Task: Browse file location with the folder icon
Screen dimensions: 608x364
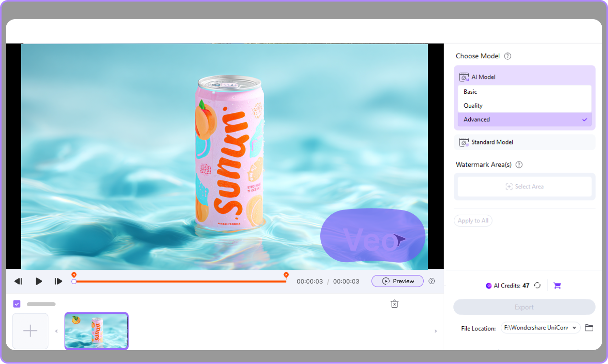Action: pos(589,328)
